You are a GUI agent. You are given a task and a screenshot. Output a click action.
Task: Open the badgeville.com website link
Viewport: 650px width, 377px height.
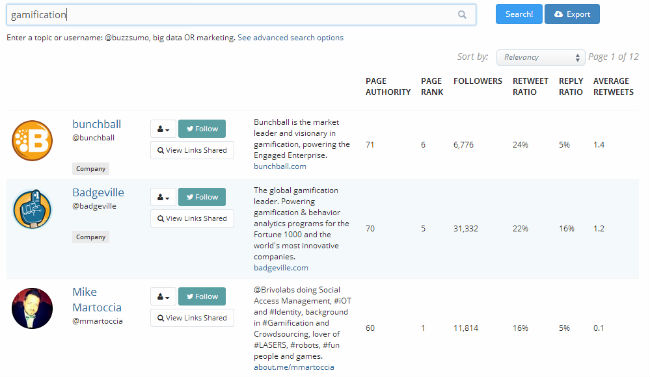tap(281, 268)
